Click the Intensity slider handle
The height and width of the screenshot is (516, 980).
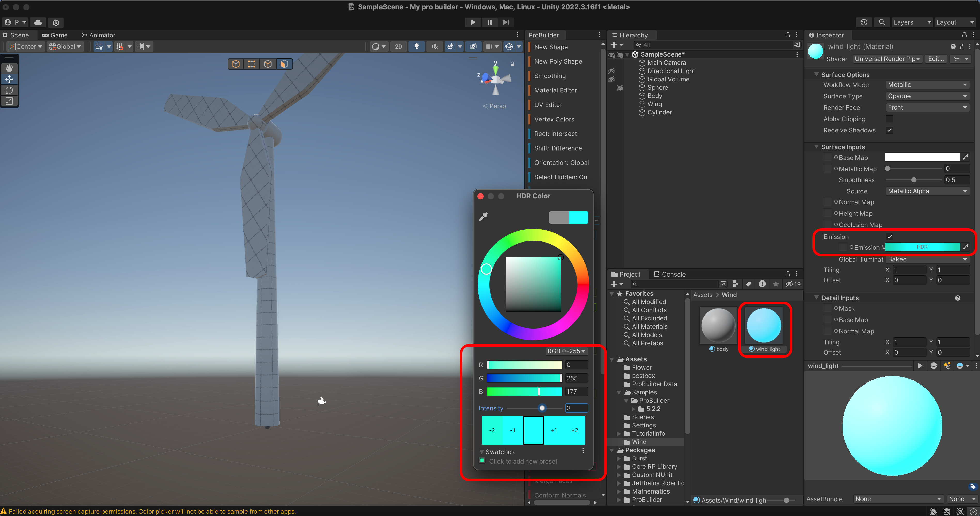tap(542, 408)
